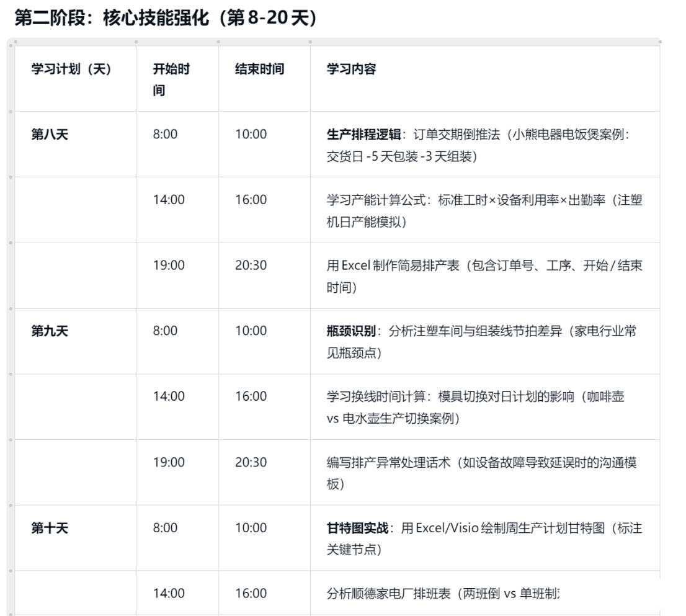The height and width of the screenshot is (616, 686).
Task: Click the 甘特图实战 content cell
Action: [x=484, y=538]
